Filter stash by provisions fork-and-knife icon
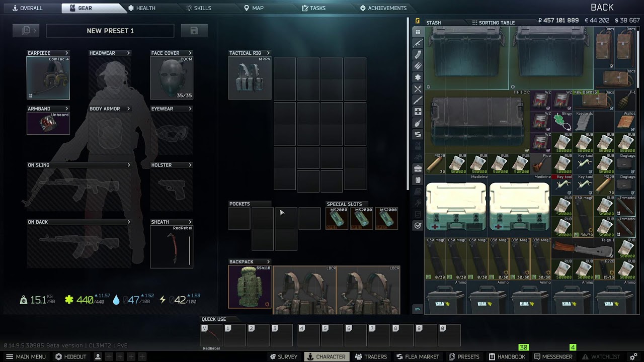 pyautogui.click(x=418, y=89)
